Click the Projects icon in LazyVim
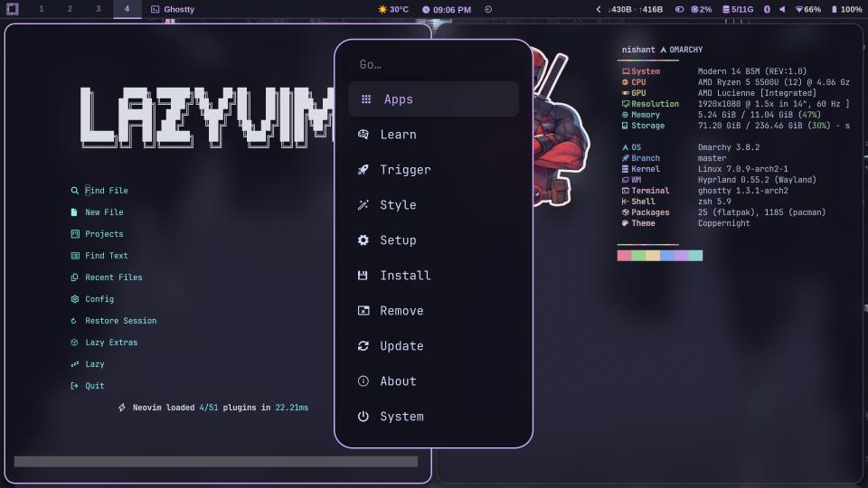Viewport: 868px width, 488px height. (75, 233)
